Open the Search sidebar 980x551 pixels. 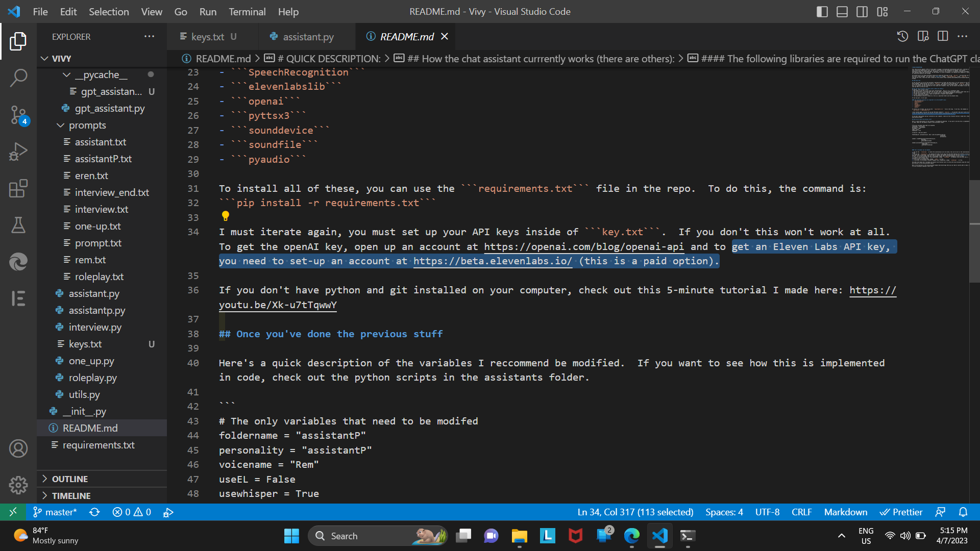(x=18, y=78)
